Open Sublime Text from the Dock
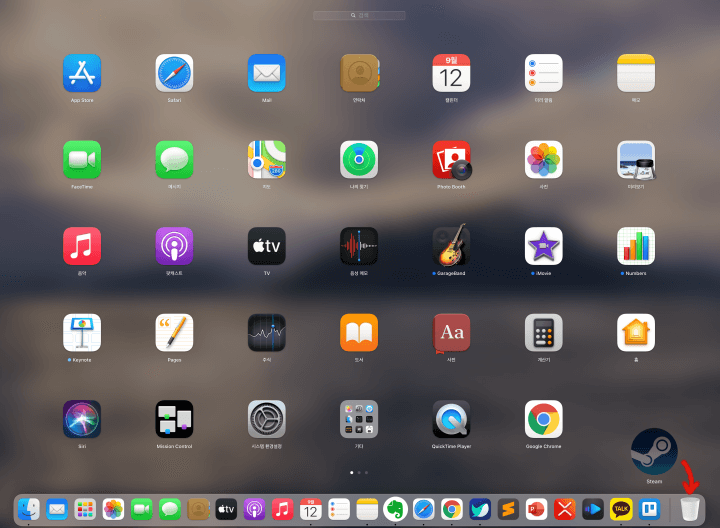This screenshot has width=720, height=528. 508,509
